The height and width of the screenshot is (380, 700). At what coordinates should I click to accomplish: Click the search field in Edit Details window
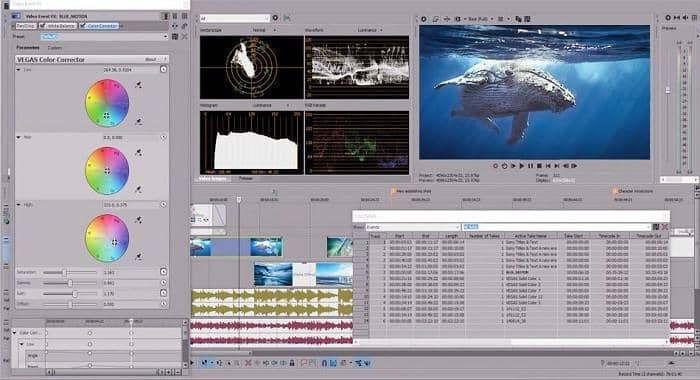[x=556, y=227]
